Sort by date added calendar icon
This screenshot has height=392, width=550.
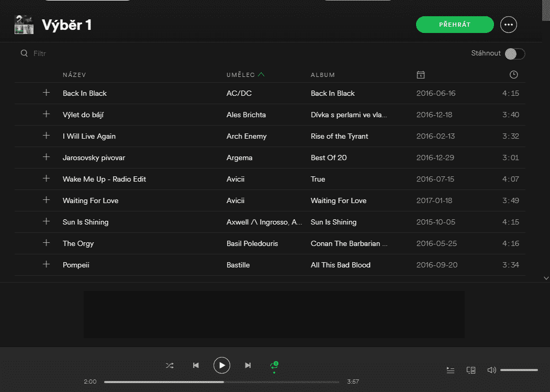tap(420, 75)
